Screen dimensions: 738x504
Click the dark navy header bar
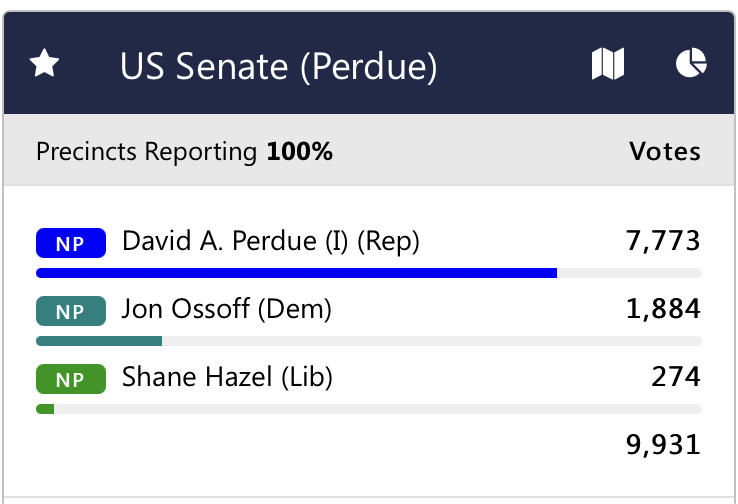point(369,63)
